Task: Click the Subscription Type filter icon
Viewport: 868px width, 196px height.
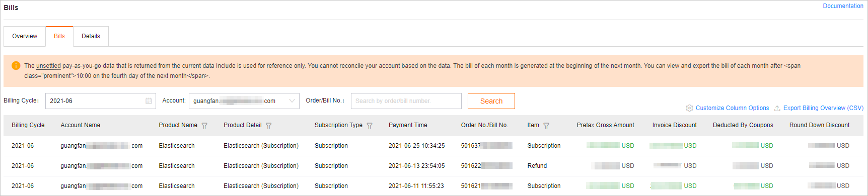Action: click(x=370, y=126)
